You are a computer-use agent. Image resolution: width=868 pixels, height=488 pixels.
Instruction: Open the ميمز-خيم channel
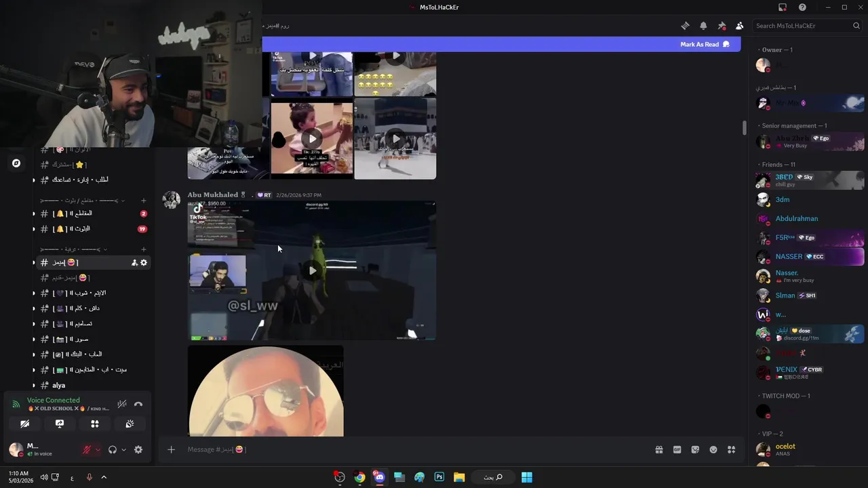pos(92,278)
